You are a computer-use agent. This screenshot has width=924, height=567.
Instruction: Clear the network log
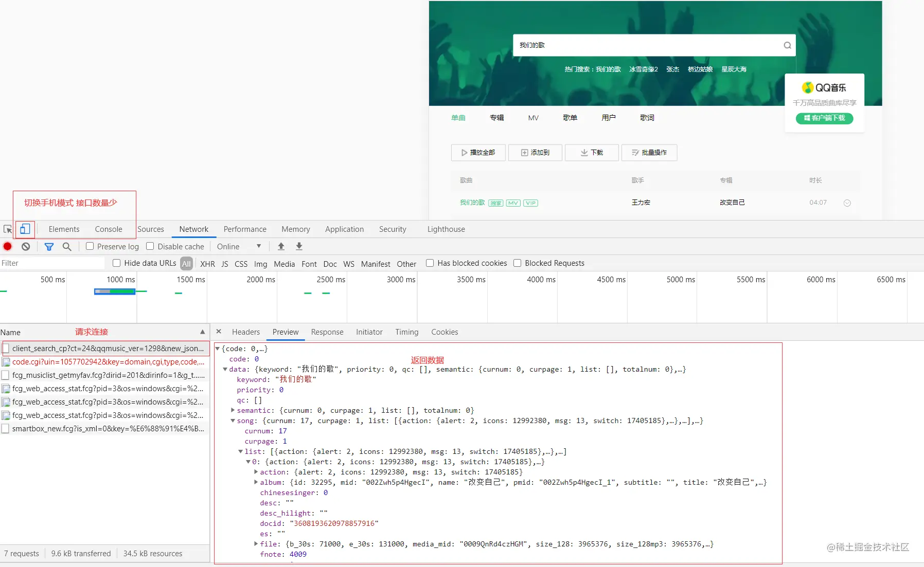tap(26, 247)
